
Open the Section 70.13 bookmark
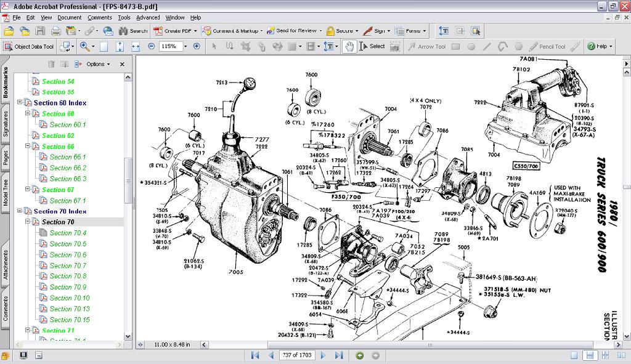tap(69, 308)
